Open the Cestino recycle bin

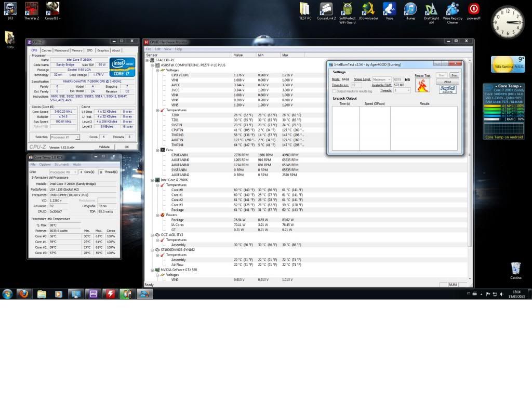point(515,269)
